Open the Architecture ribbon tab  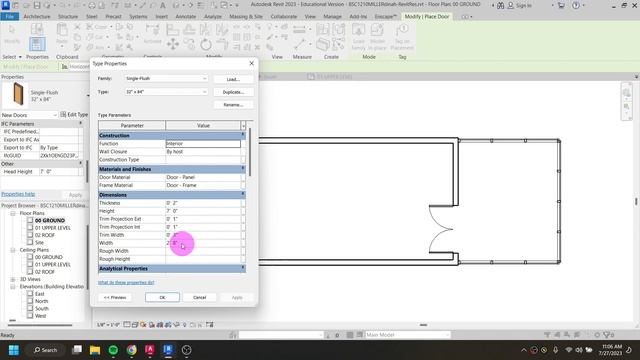coord(37,17)
